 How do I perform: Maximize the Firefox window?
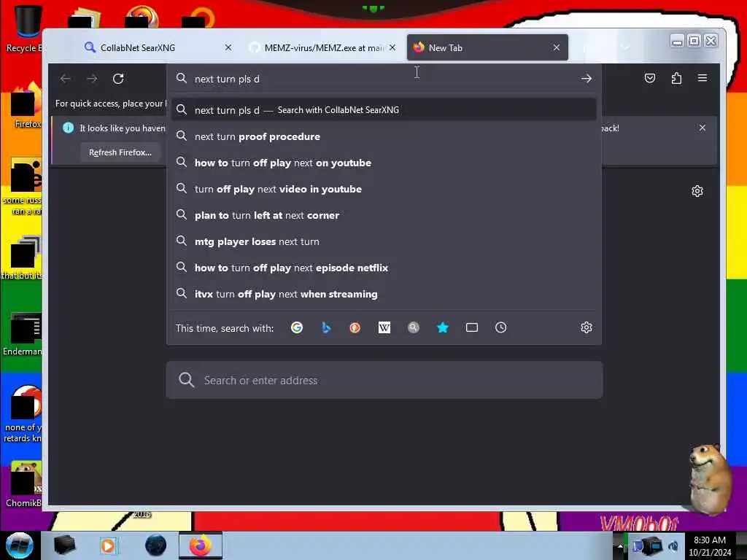tap(694, 42)
